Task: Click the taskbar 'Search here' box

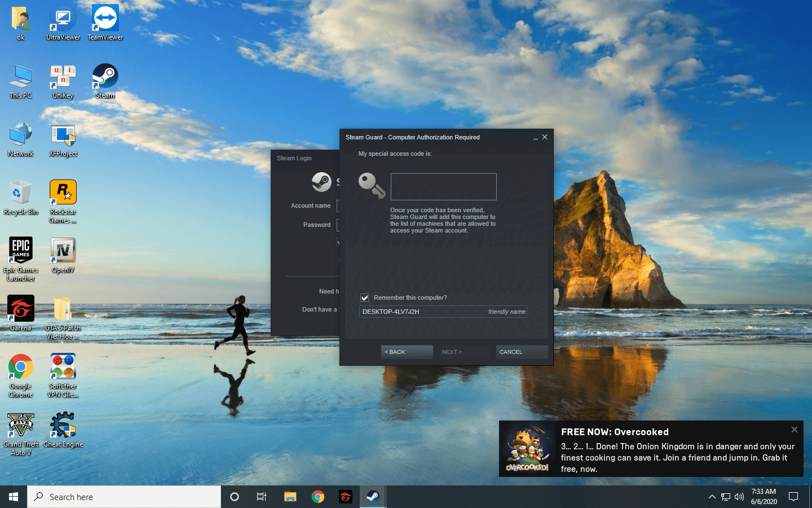Action: coord(124,497)
